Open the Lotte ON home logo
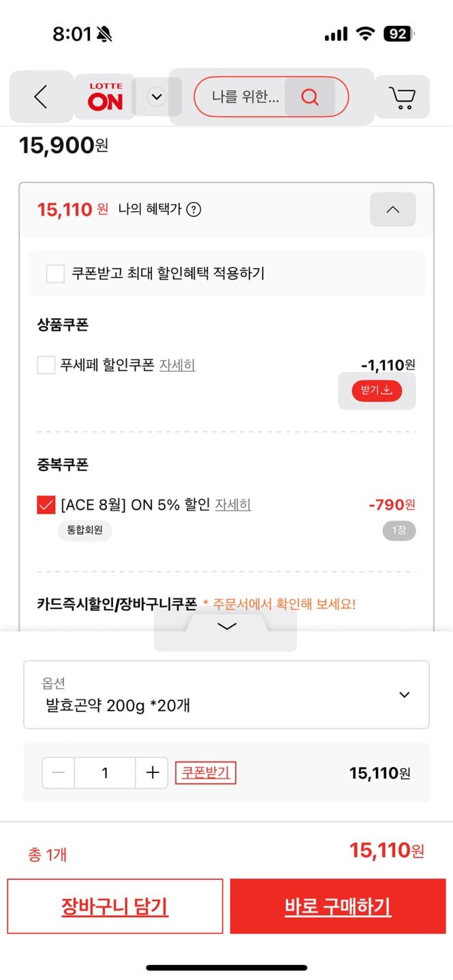 [x=105, y=97]
